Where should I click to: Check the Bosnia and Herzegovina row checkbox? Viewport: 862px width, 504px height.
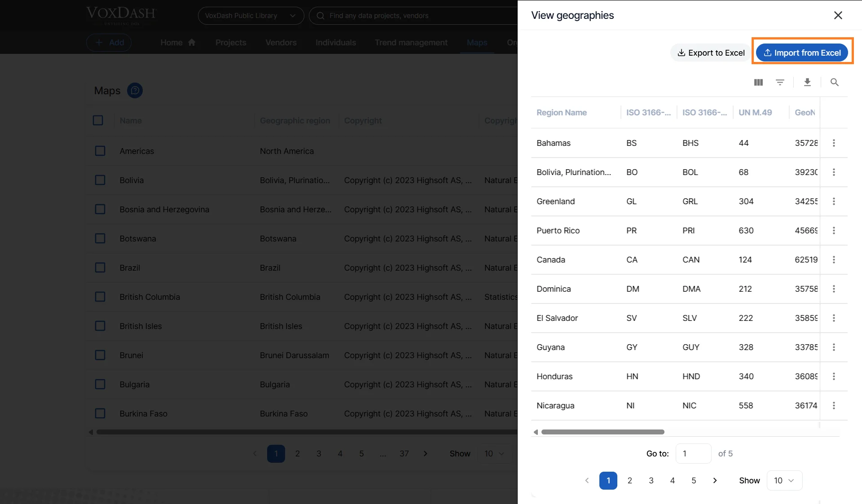[x=100, y=209]
